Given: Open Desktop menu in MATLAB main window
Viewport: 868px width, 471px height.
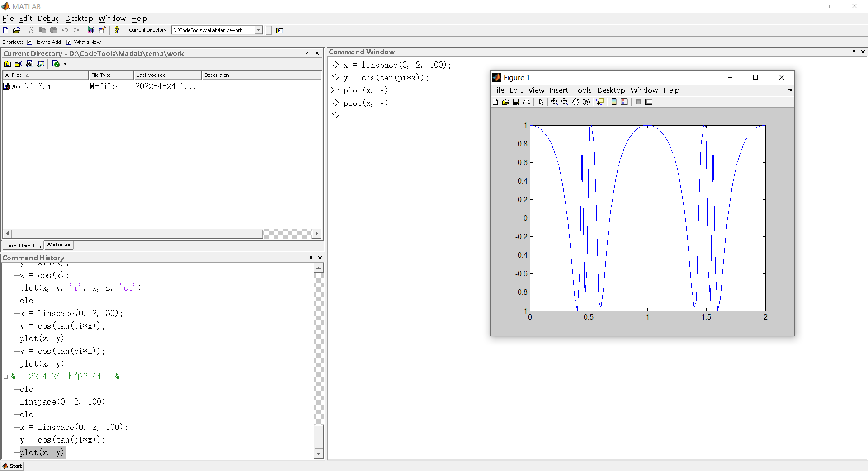Looking at the screenshot, I should pos(79,19).
